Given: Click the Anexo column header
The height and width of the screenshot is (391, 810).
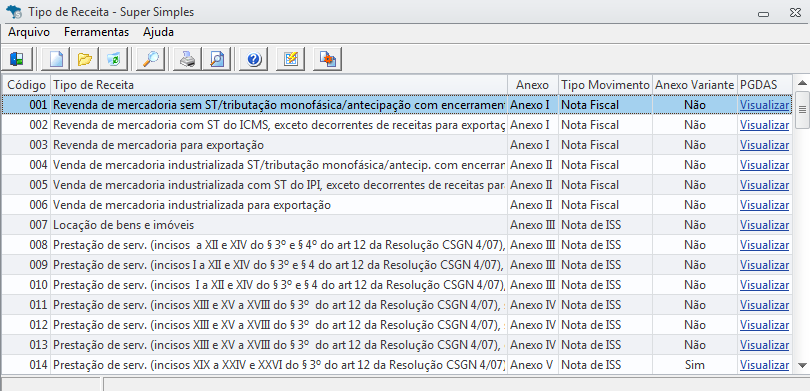Looking at the screenshot, I should pos(533,85).
